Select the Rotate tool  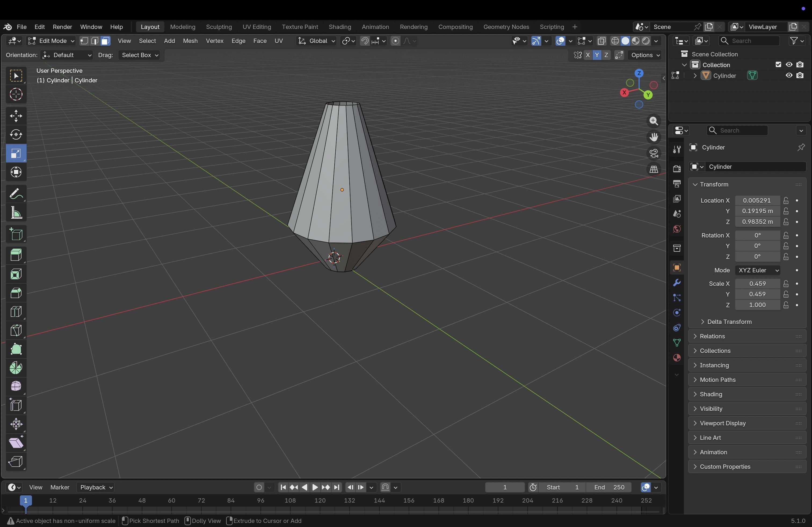[16, 135]
